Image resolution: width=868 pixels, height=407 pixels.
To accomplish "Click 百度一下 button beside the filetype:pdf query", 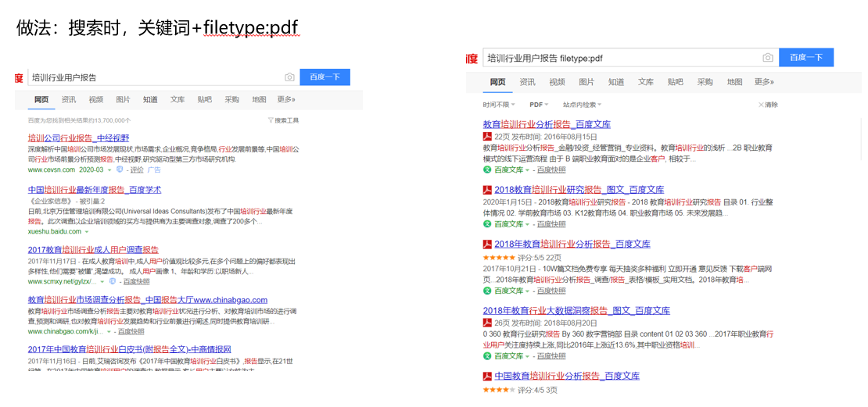I will pos(806,58).
